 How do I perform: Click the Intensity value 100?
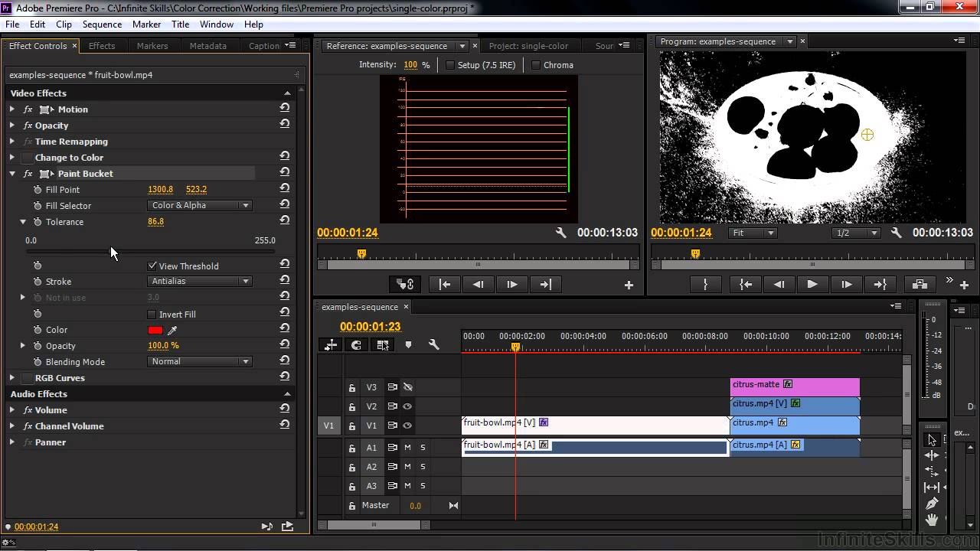tap(410, 65)
